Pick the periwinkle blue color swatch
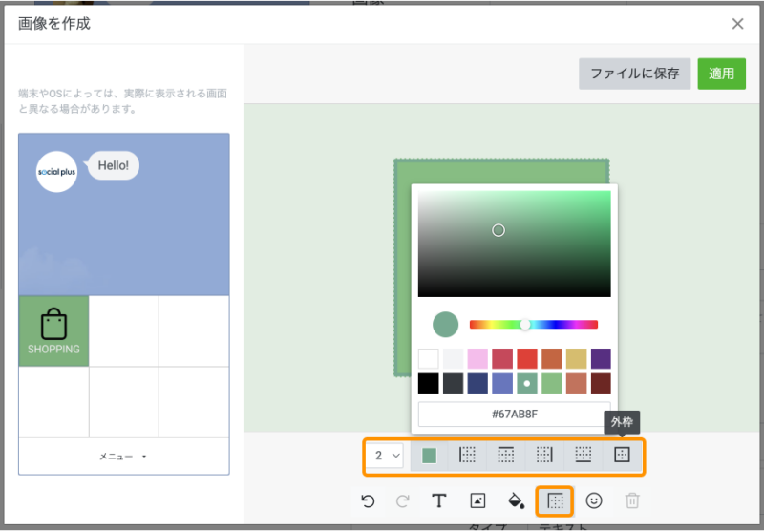The height and width of the screenshot is (532, 764). (502, 383)
